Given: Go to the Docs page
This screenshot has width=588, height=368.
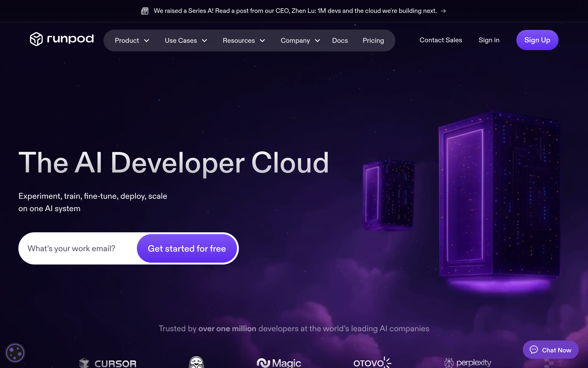Looking at the screenshot, I should (x=340, y=41).
